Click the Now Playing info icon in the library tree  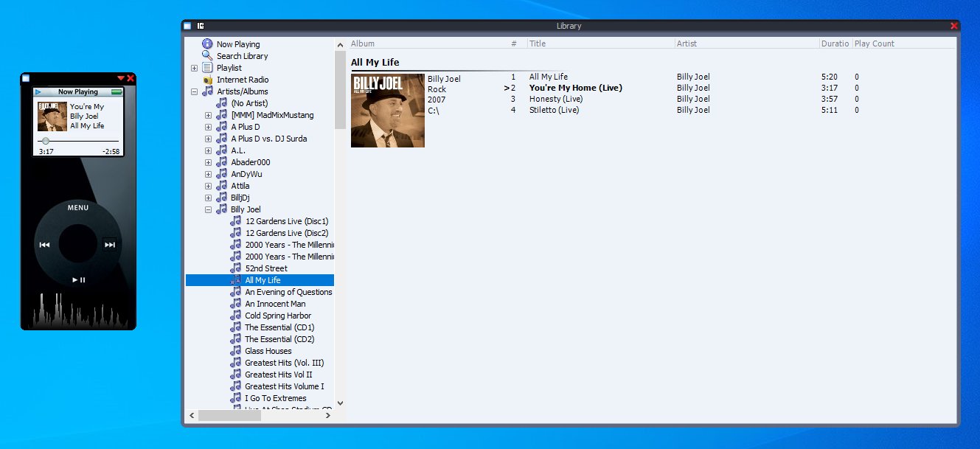point(207,44)
